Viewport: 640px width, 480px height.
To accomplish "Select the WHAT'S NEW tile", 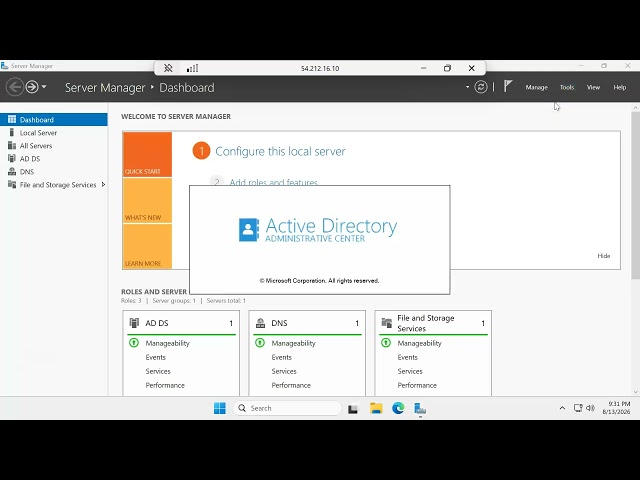I will coord(147,200).
